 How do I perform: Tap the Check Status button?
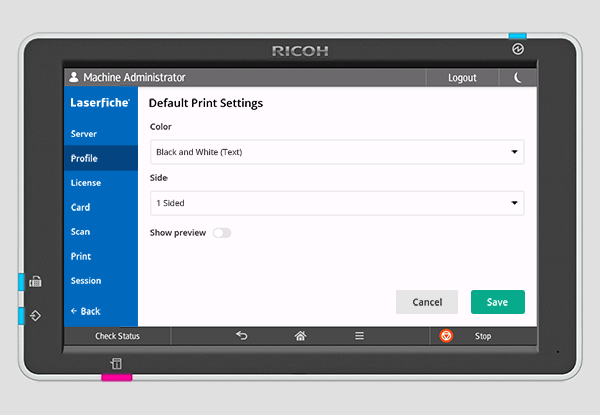point(117,336)
